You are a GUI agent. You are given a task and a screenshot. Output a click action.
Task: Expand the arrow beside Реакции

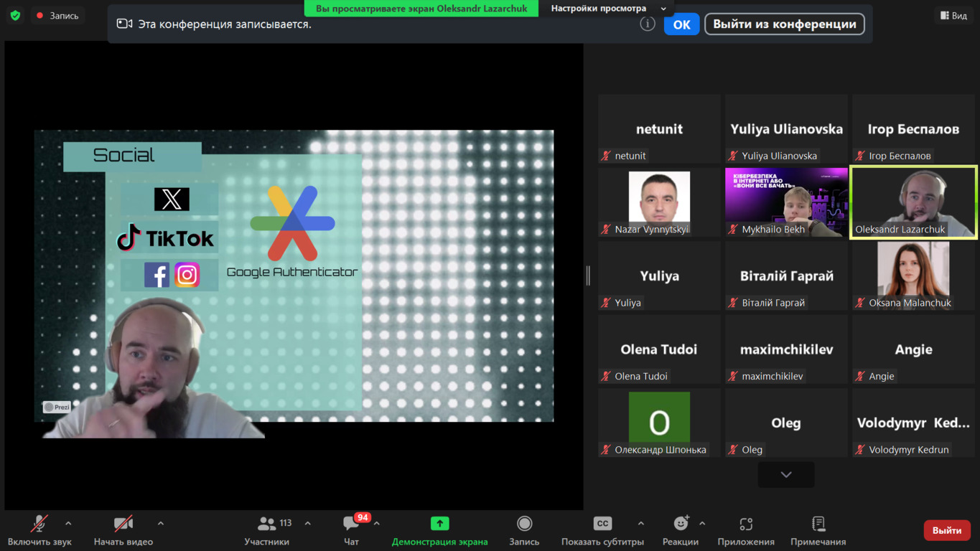tap(702, 524)
